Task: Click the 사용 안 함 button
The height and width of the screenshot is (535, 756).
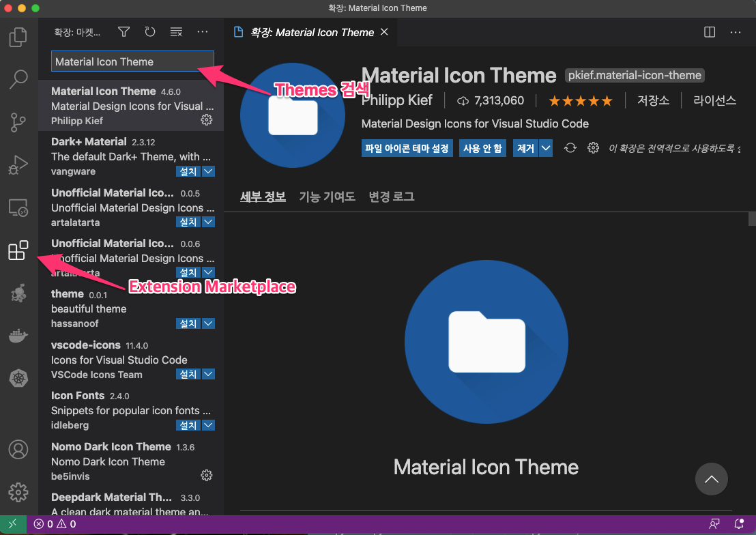Action: click(x=482, y=148)
